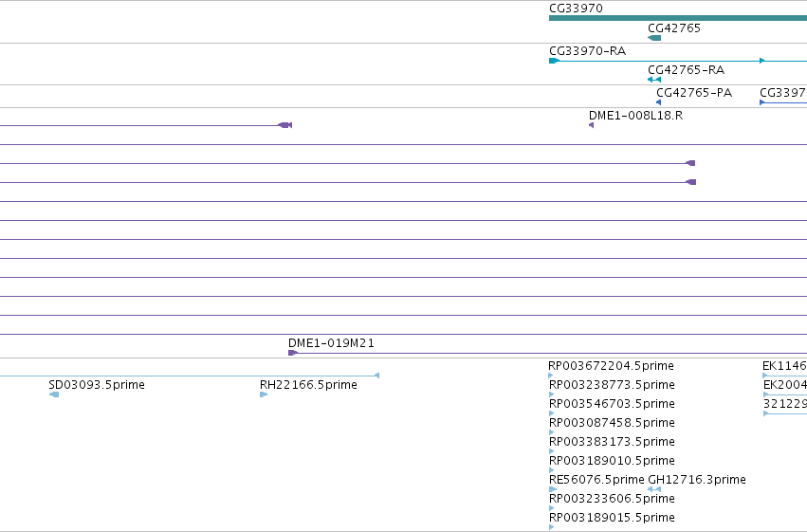The width and height of the screenshot is (807, 532).
Task: Select the EK2004 arrow glyph
Action: (766, 394)
